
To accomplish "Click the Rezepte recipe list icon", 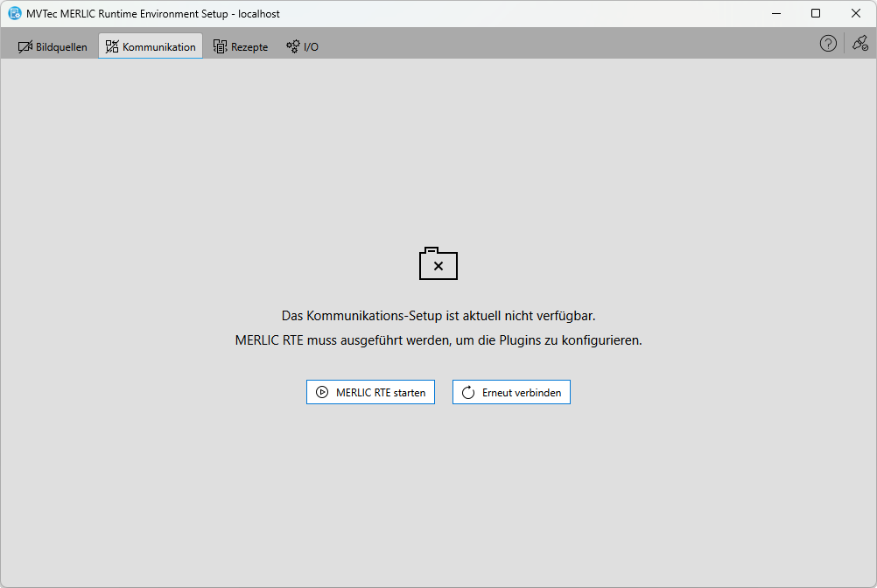I will pos(220,46).
